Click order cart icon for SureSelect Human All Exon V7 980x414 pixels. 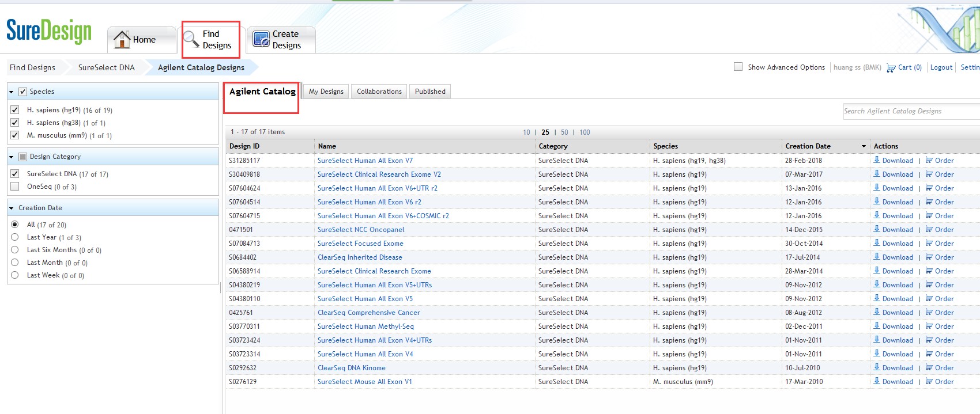tap(929, 161)
